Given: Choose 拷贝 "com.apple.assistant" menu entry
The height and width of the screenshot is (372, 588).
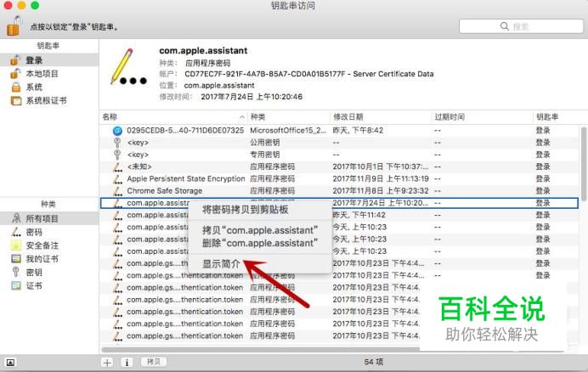Looking at the screenshot, I should [x=260, y=230].
